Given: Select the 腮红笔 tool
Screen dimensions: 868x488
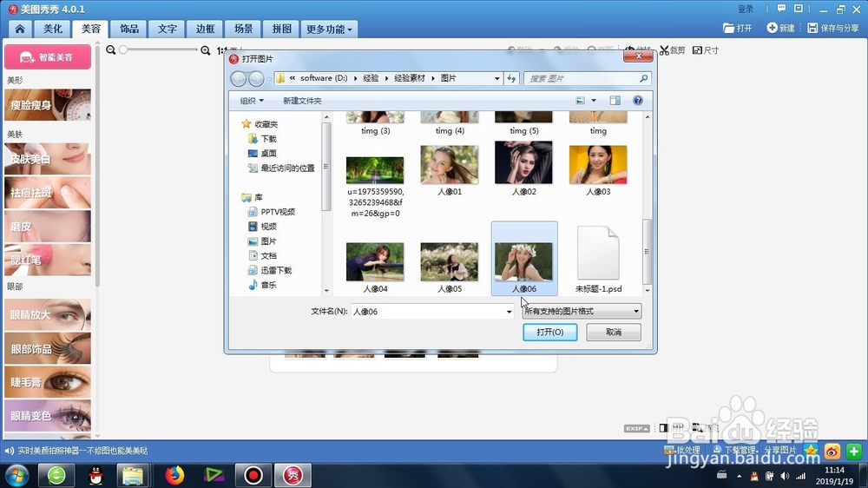Looking at the screenshot, I should pos(48,260).
